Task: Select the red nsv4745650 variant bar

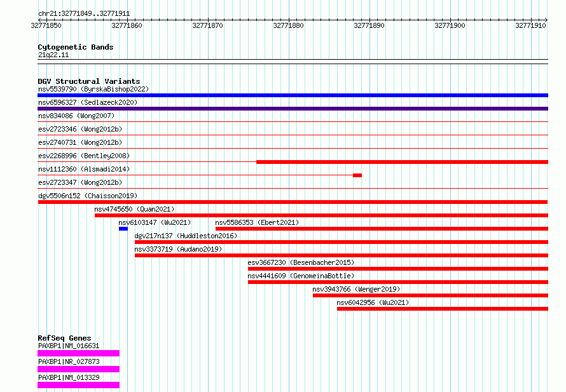Action: (x=321, y=215)
